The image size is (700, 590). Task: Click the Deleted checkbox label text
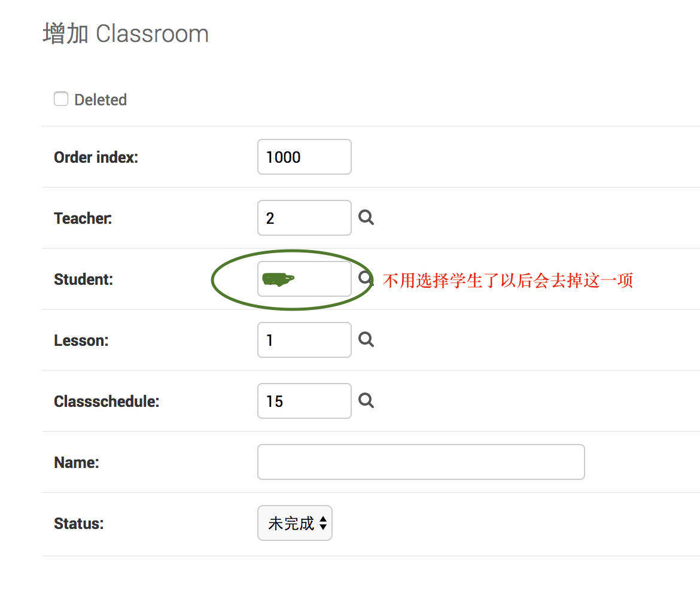tap(101, 99)
